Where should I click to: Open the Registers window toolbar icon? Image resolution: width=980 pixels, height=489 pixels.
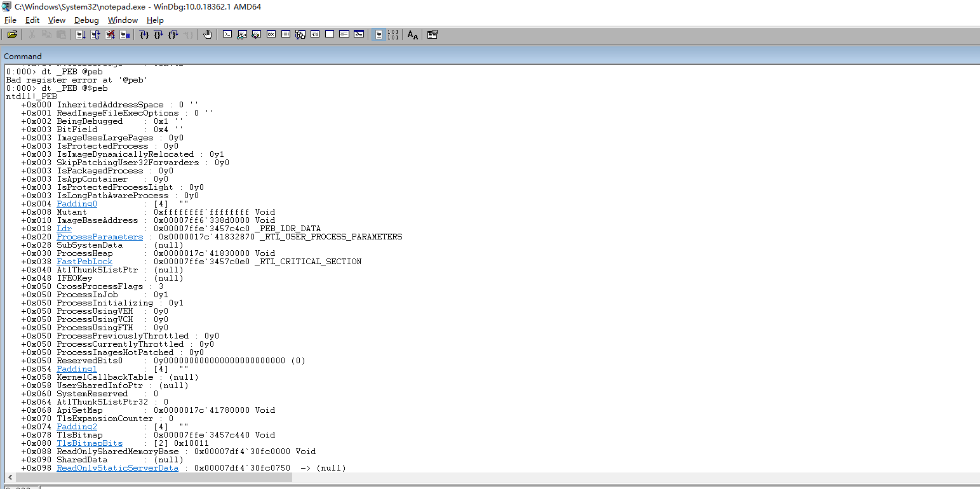tap(271, 34)
